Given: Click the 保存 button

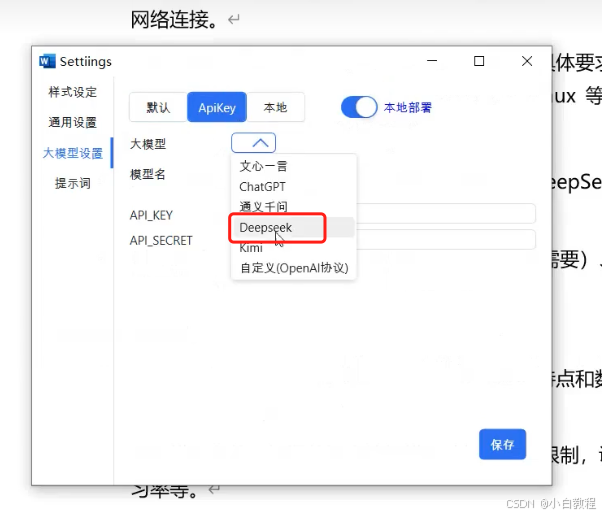Looking at the screenshot, I should [502, 444].
